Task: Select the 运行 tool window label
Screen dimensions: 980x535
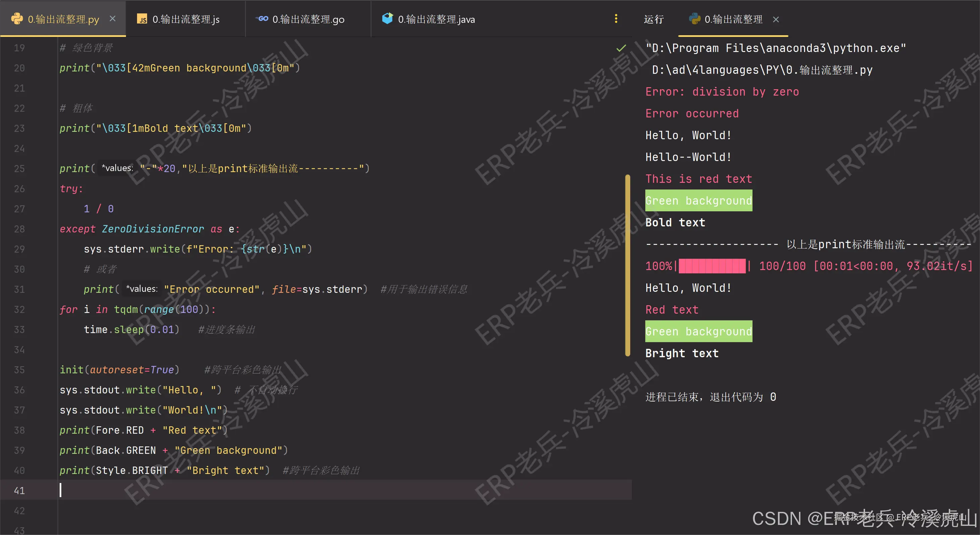Action: coord(653,19)
